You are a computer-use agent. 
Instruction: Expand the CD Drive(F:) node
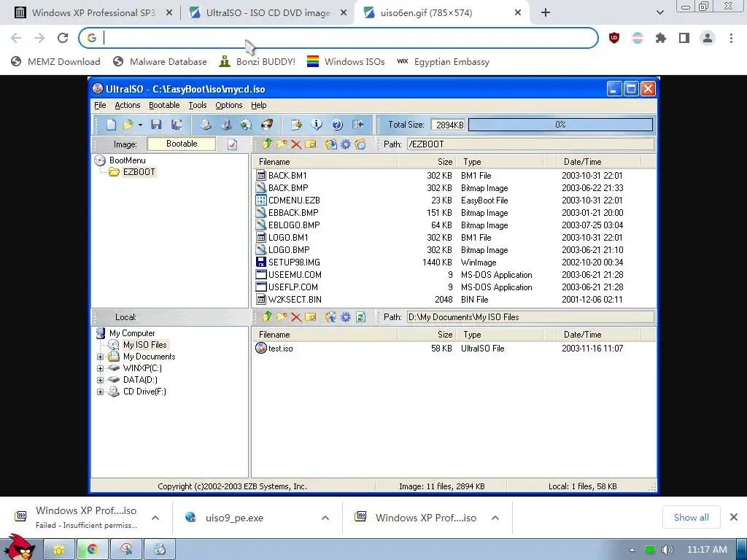tap(100, 392)
